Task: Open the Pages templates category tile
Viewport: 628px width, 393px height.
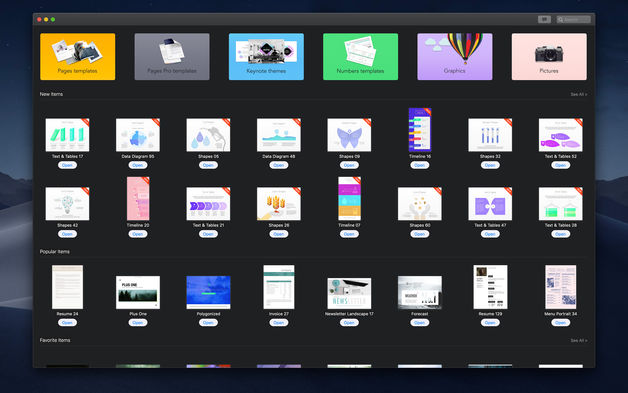Action: [x=77, y=56]
